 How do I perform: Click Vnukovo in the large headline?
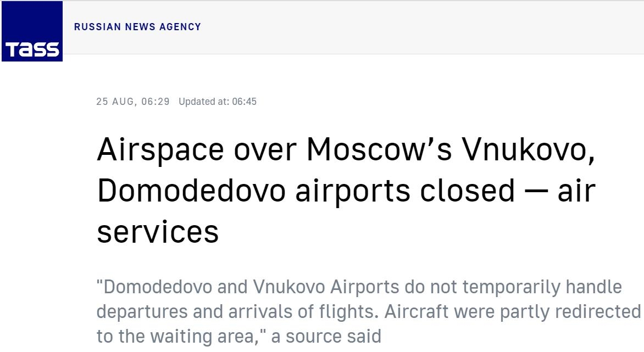click(x=528, y=149)
